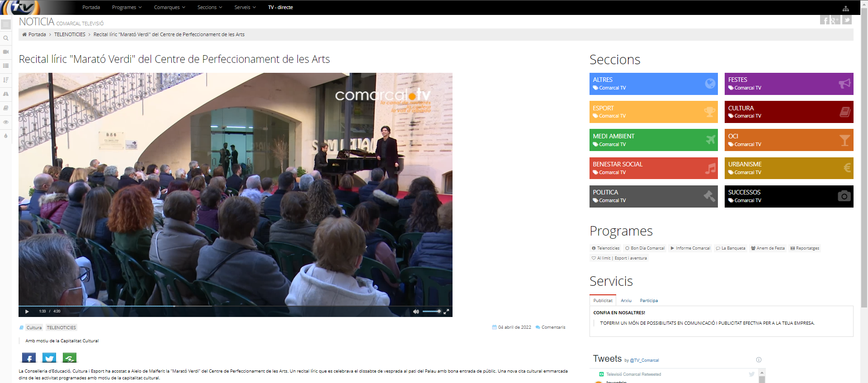Open TV - directe in the top menu

pyautogui.click(x=280, y=7)
